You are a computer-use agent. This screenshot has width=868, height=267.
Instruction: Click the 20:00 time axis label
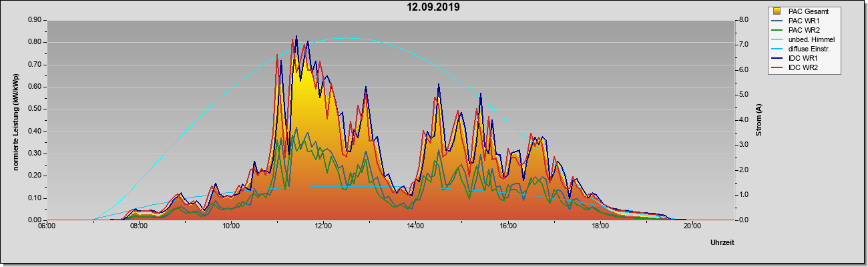(692, 226)
